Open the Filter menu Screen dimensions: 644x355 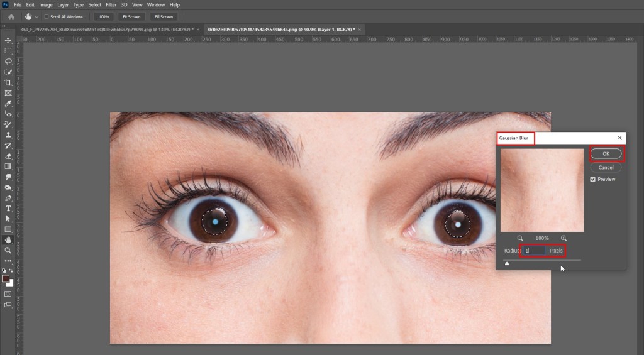click(111, 4)
